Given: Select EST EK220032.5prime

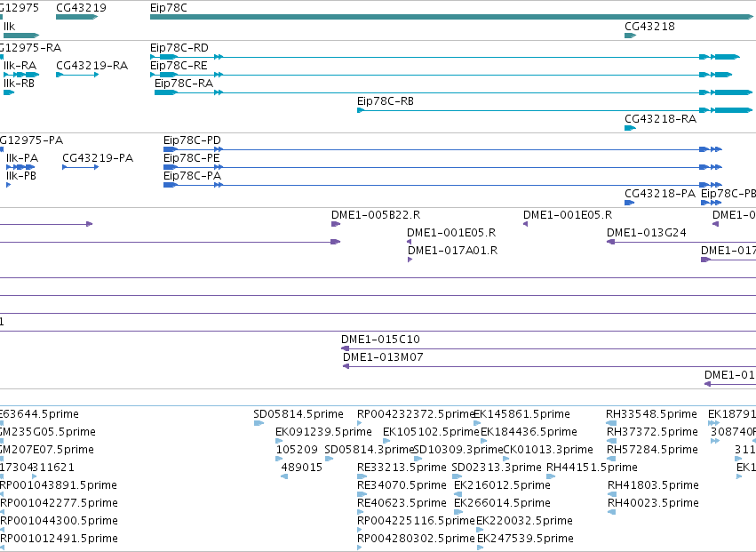Looking at the screenshot, I should click(524, 522).
